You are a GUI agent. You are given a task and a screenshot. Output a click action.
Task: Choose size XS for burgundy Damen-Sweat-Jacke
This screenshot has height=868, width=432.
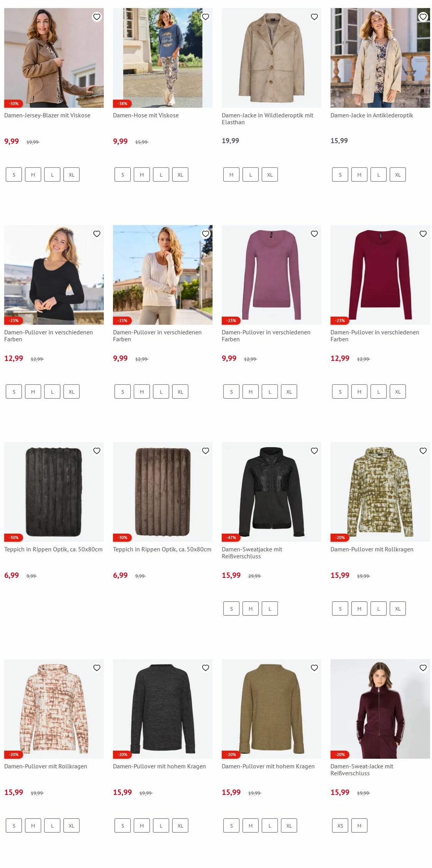pyautogui.click(x=340, y=825)
